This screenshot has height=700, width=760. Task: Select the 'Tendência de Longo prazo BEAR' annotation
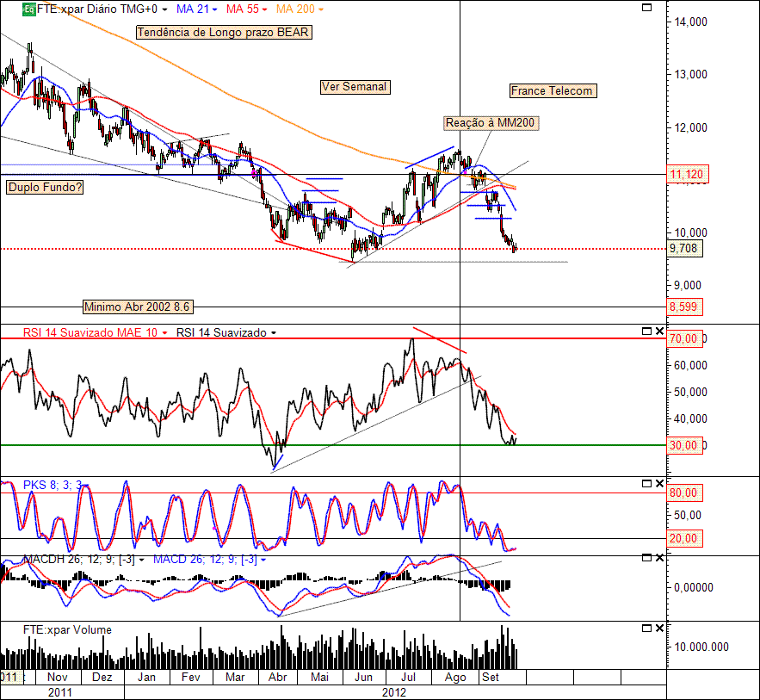pos(224,32)
